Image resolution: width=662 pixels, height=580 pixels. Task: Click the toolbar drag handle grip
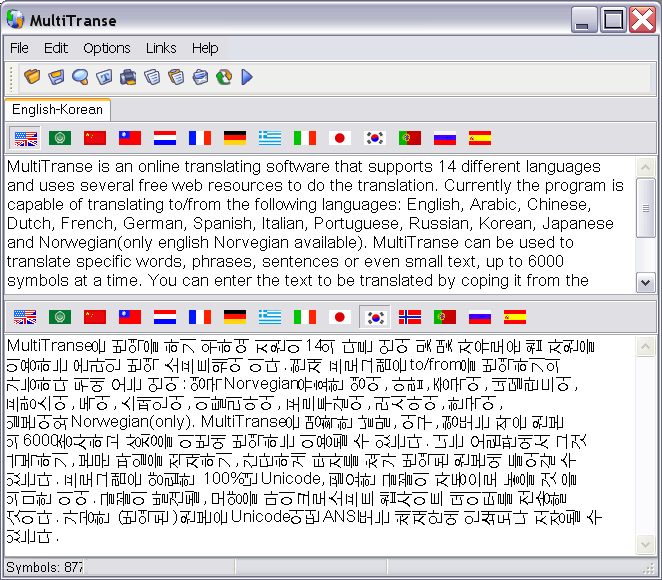pos(12,78)
